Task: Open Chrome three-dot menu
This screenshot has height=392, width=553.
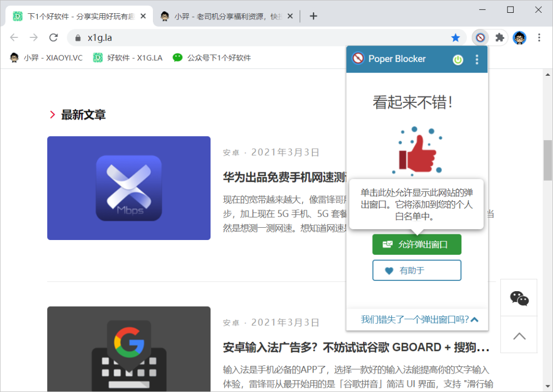Action: point(539,38)
